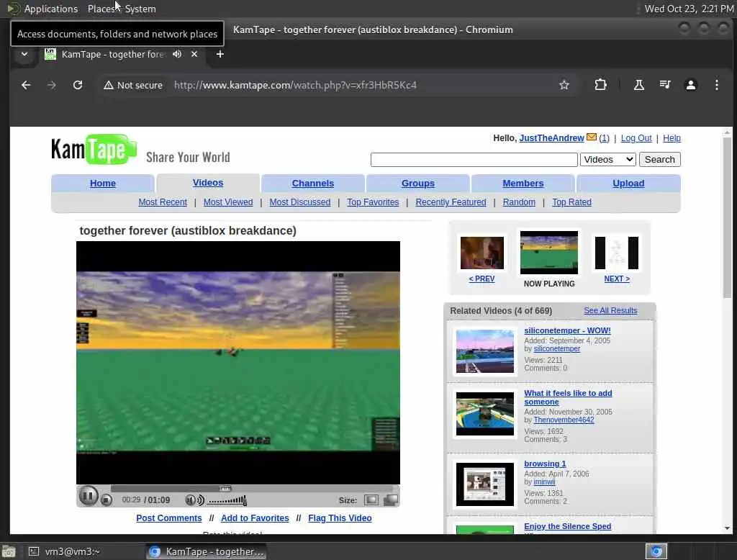Viewport: 737px width, 560px height.
Task: Add to Favorites link
Action: point(255,518)
